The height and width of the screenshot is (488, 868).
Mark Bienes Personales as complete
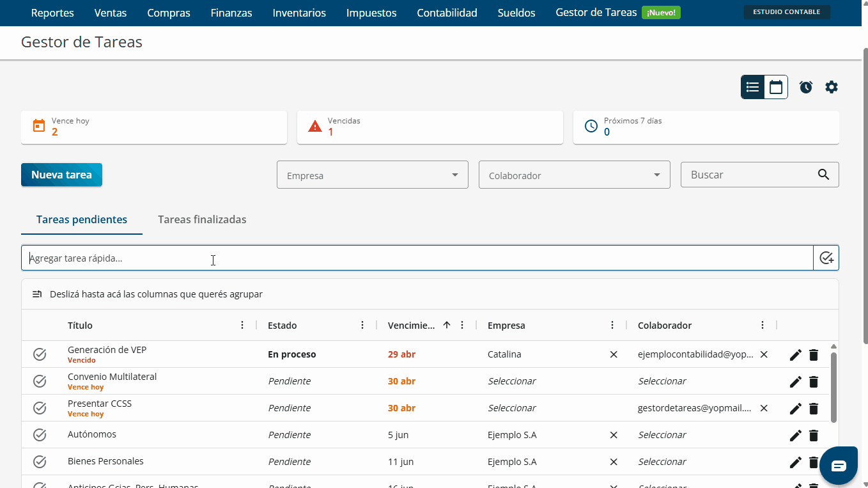click(40, 462)
